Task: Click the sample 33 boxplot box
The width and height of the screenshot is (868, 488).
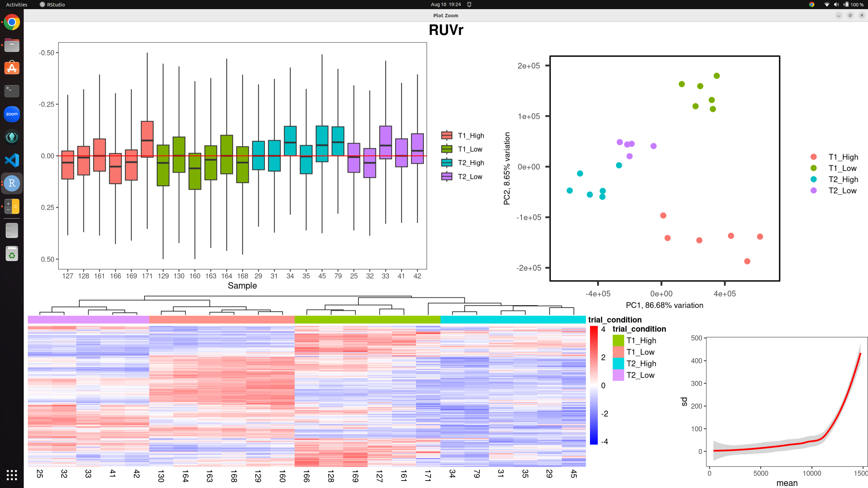Action: click(386, 142)
